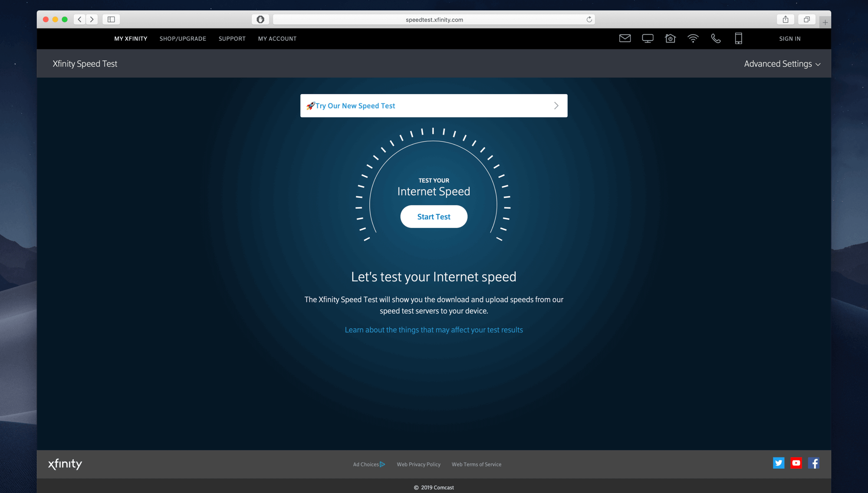Click SHOP/UPGRADE tab in navigation
This screenshot has height=493, width=868.
point(183,38)
